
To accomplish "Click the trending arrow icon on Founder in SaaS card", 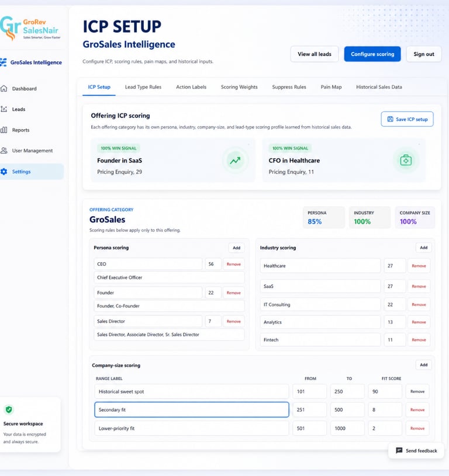I will (x=235, y=160).
